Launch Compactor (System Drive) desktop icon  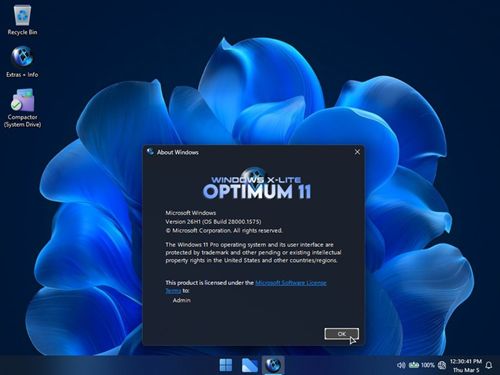coord(22,108)
